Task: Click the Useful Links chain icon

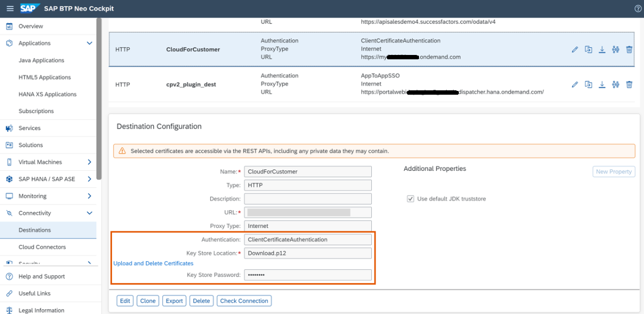Action: (9, 293)
